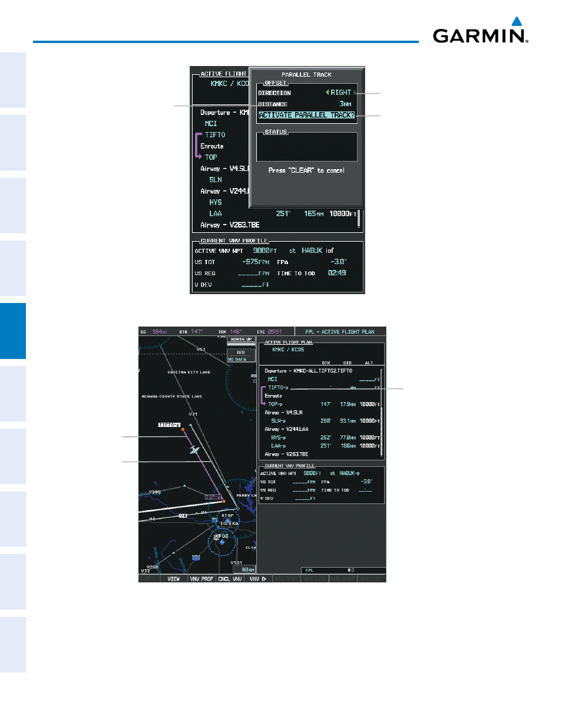This screenshot has width=562, height=728.
Task: Click the upper flight plan scrollbar
Action: coord(359,219)
